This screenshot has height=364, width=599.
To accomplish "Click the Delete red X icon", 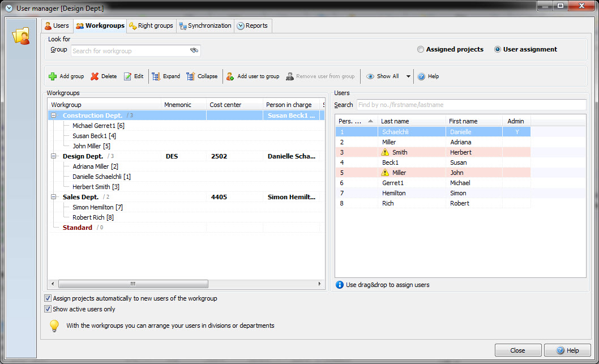I will [95, 76].
